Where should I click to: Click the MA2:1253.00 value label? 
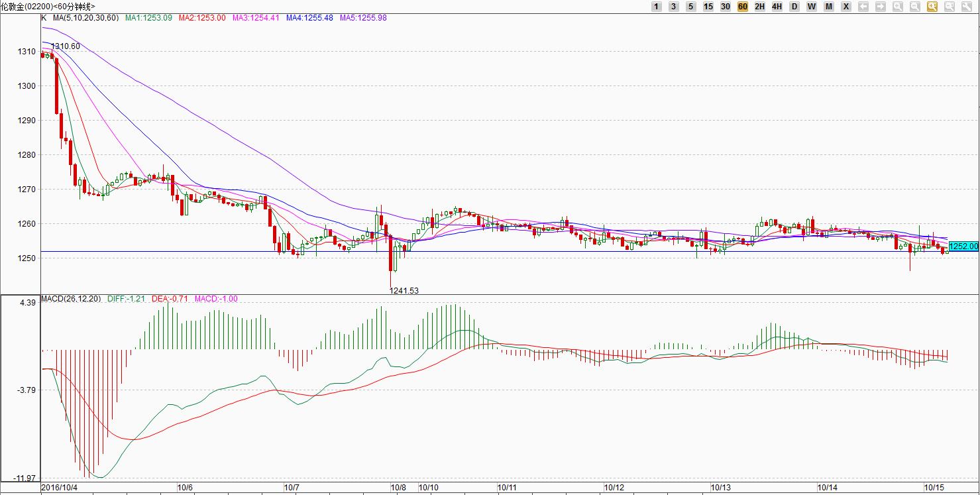[202, 18]
